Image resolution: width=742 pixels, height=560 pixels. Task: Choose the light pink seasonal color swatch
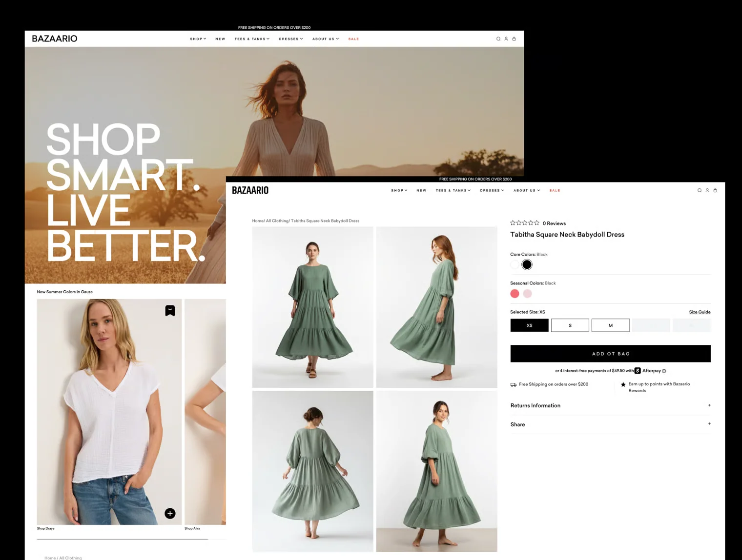(527, 294)
